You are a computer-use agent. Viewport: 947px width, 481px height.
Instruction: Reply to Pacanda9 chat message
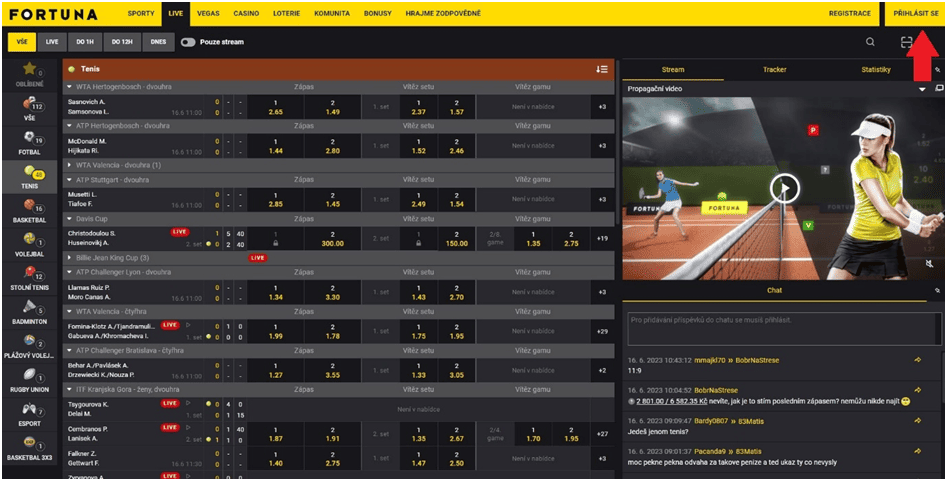[x=917, y=451]
